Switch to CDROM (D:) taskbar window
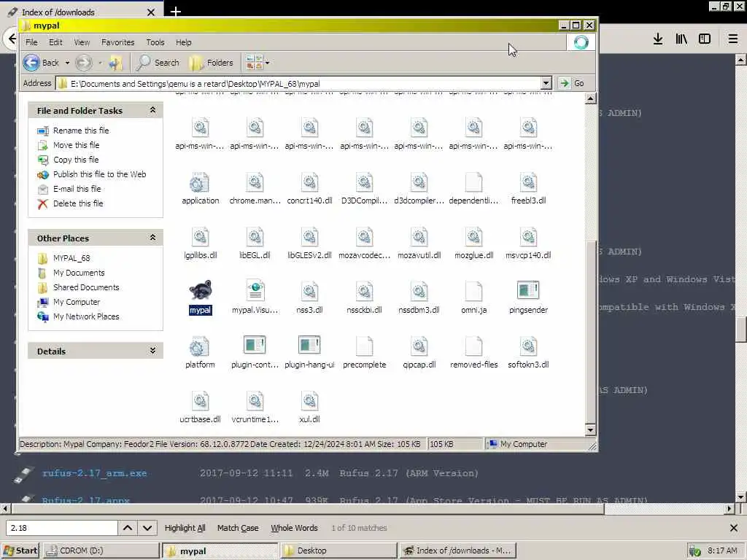The height and width of the screenshot is (560, 747). click(101, 551)
